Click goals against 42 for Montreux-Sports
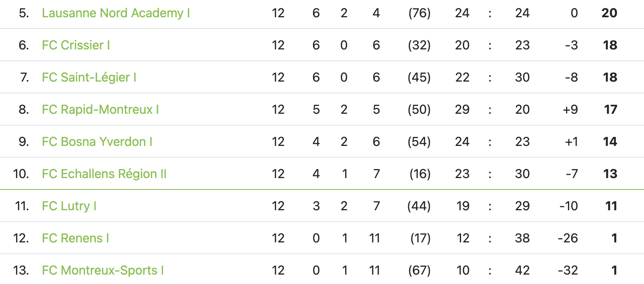This screenshot has height=284, width=644. (x=522, y=271)
